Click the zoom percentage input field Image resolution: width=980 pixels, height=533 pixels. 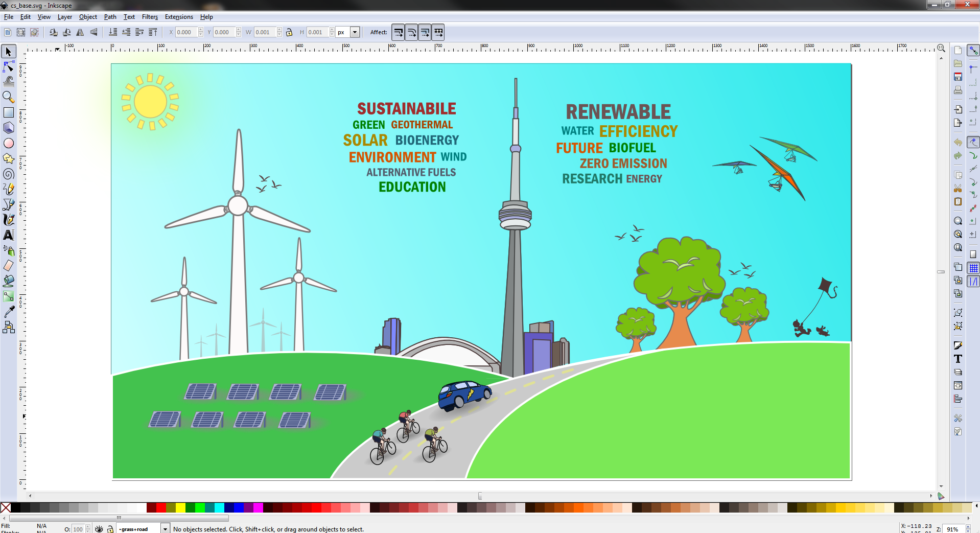tap(954, 529)
